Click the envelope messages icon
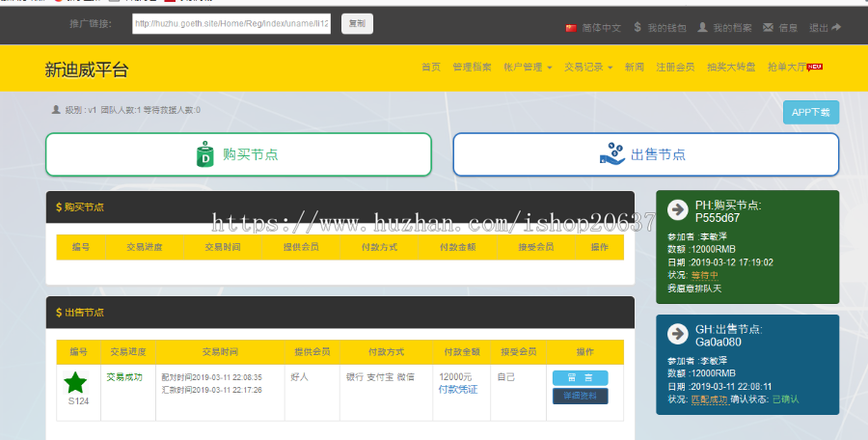Screen dimensions: 868x440 768,27
